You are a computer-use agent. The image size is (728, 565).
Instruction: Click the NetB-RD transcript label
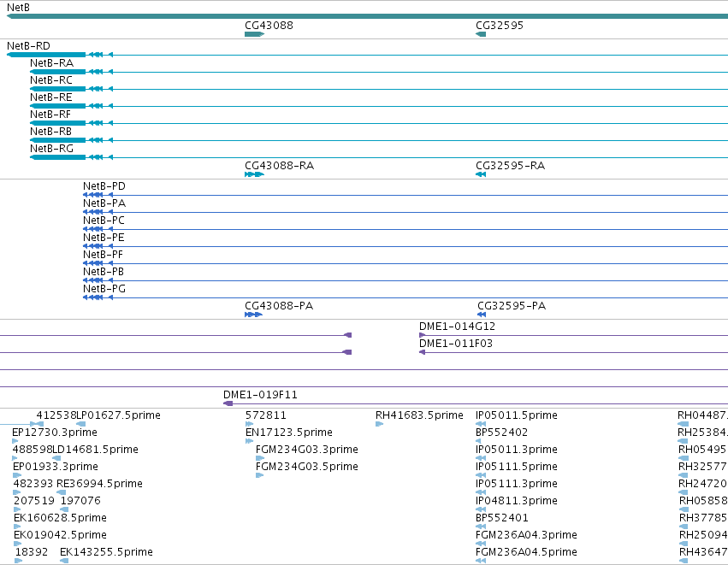tap(28, 46)
